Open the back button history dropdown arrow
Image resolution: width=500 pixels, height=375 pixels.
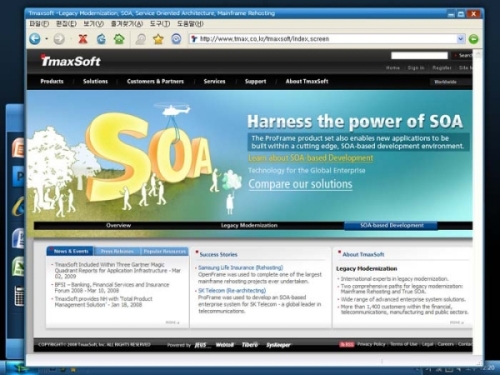[46, 39]
